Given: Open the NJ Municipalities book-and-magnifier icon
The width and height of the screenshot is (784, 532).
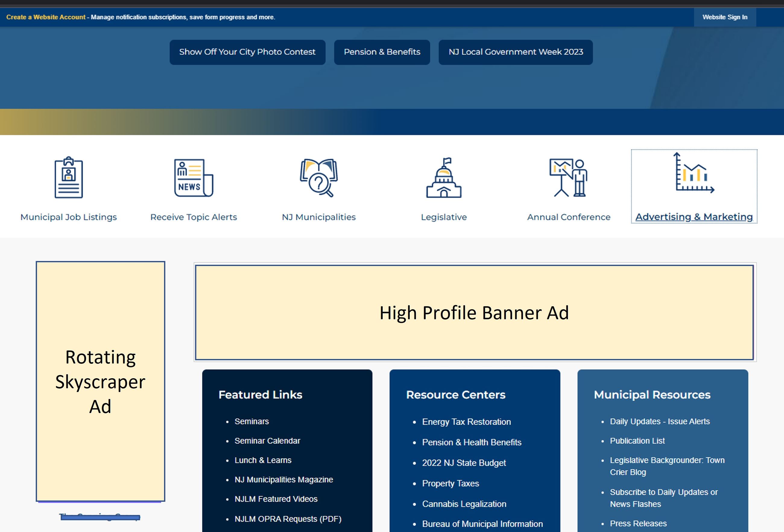Looking at the screenshot, I should pos(319,177).
